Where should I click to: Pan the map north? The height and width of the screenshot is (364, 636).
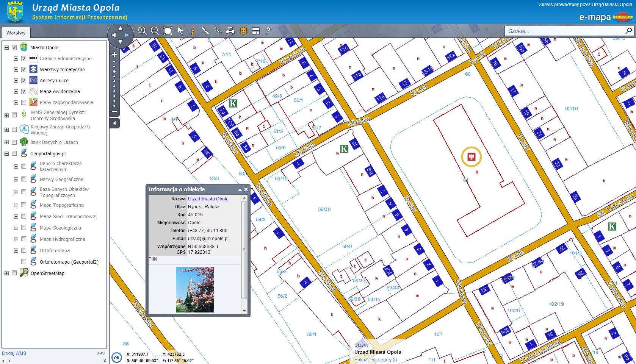120,28
